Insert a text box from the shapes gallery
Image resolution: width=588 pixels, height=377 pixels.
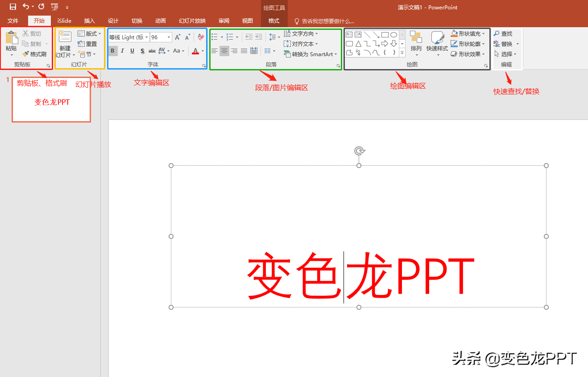(349, 34)
